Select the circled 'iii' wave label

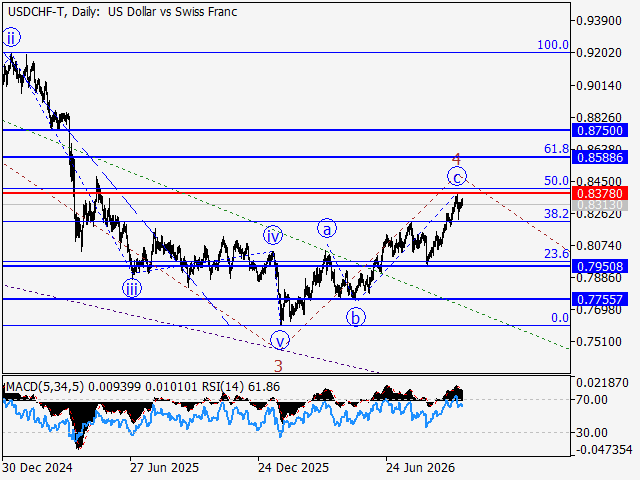[132, 289]
